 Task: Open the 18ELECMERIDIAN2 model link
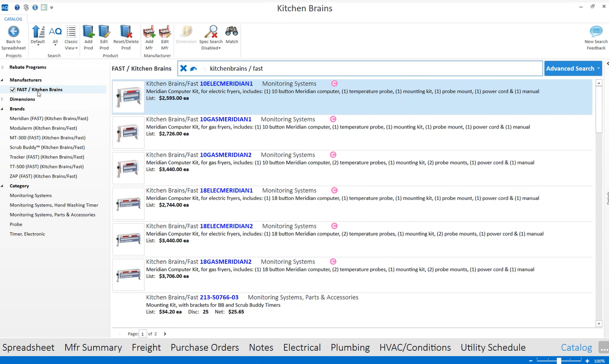click(x=226, y=226)
